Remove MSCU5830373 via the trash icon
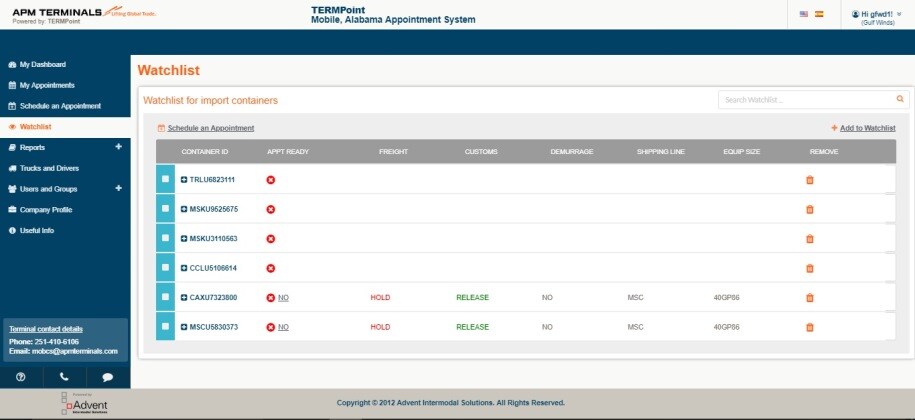 809,327
